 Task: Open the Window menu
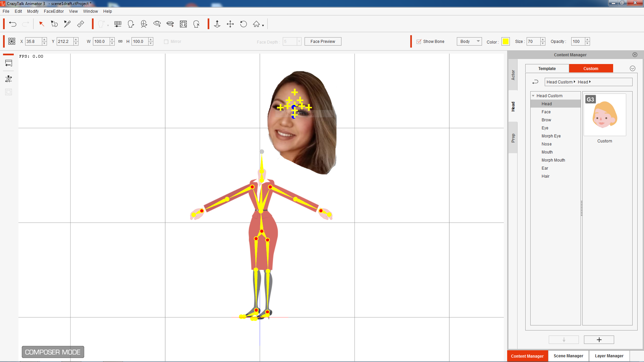pos(91,11)
